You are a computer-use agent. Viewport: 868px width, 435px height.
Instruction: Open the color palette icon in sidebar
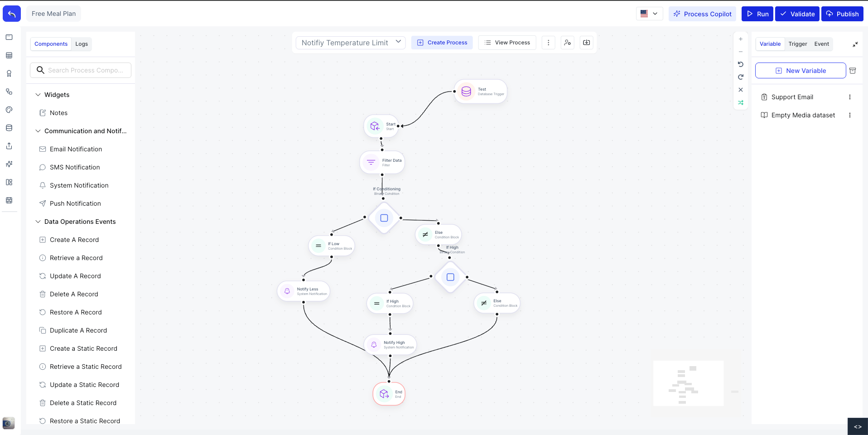coord(9,110)
